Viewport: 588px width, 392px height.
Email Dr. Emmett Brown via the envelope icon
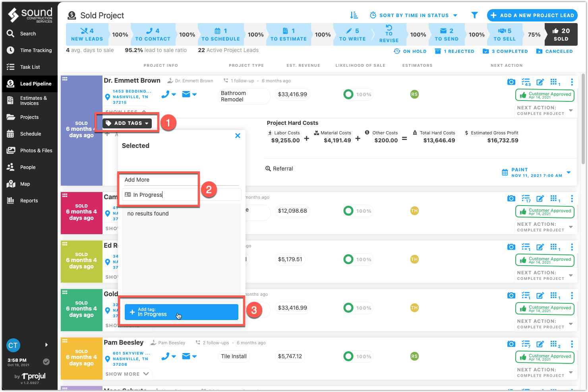(187, 94)
